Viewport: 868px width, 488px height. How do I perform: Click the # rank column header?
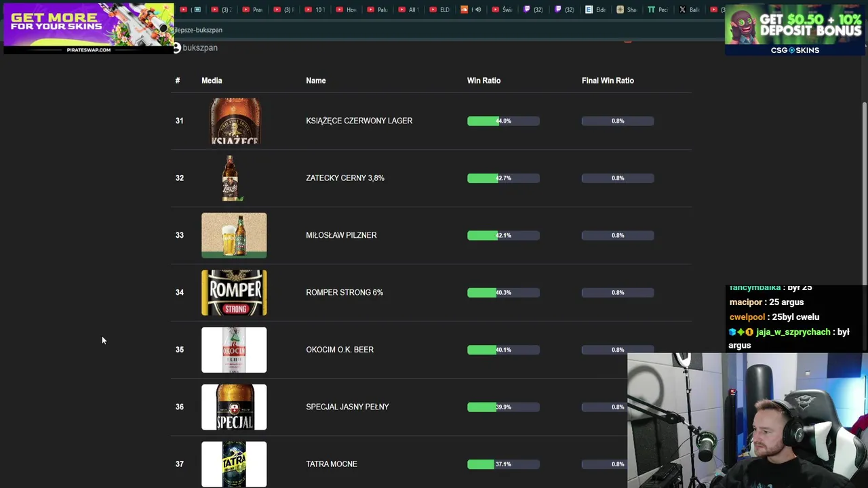point(178,81)
